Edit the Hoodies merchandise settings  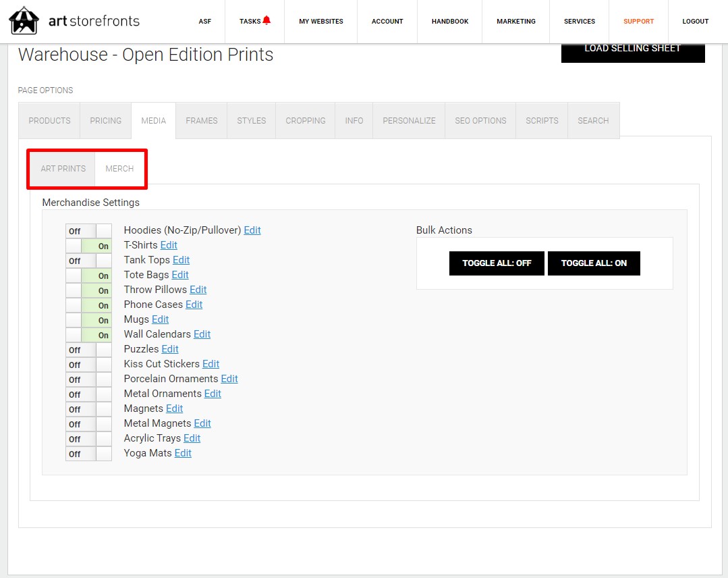point(252,230)
